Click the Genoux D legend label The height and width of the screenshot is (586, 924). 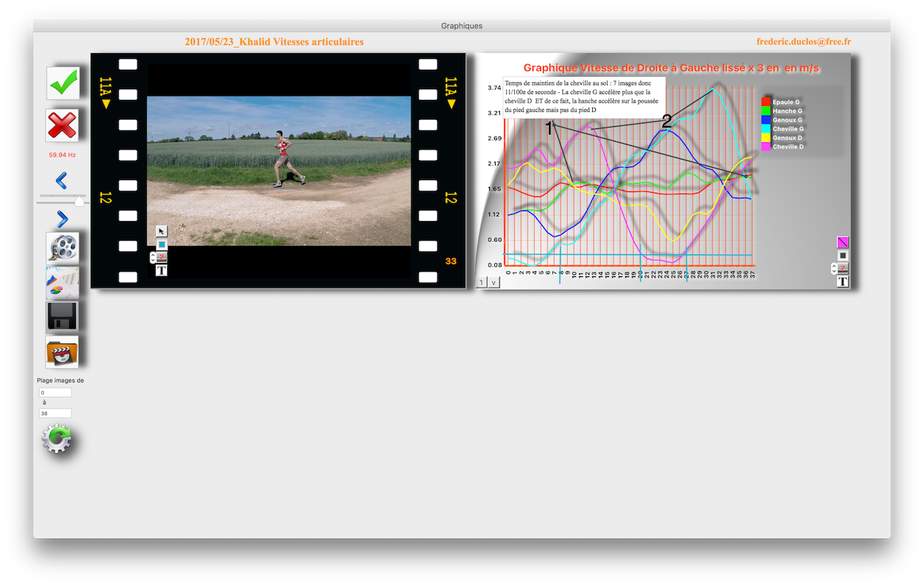coord(788,137)
